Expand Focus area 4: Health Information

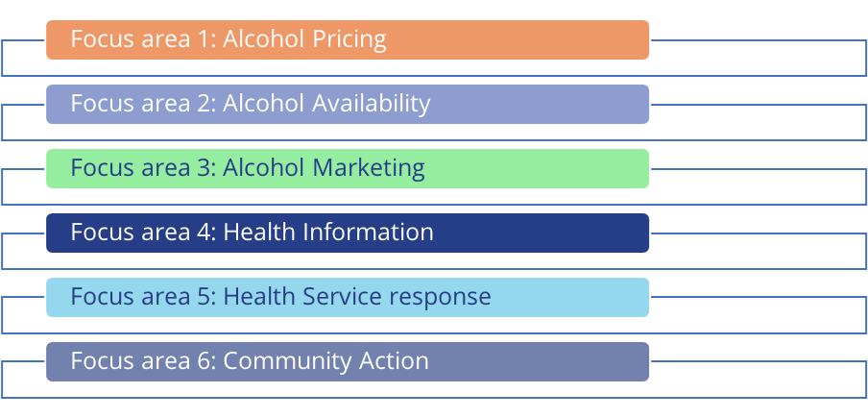coord(347,234)
